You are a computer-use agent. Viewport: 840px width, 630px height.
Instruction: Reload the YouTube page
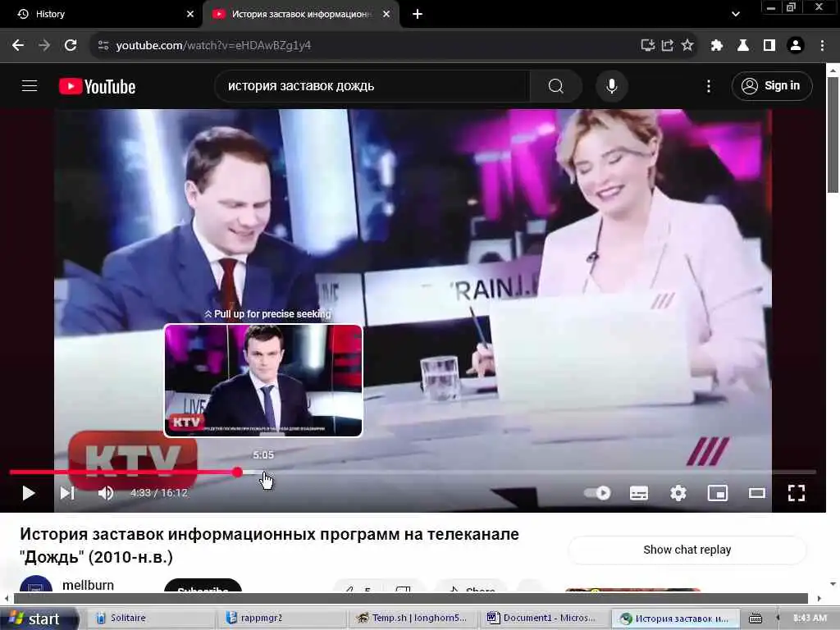71,46
